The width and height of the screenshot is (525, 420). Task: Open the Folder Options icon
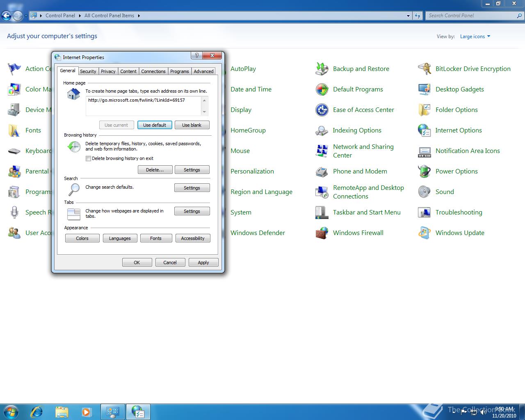click(x=425, y=110)
